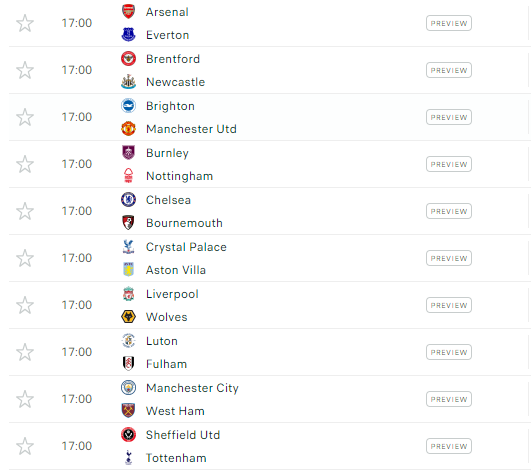Screen dimensions: 531x471
Task: Mark Sheffield Utd vs Tottenham as favorite
Action: (x=25, y=446)
